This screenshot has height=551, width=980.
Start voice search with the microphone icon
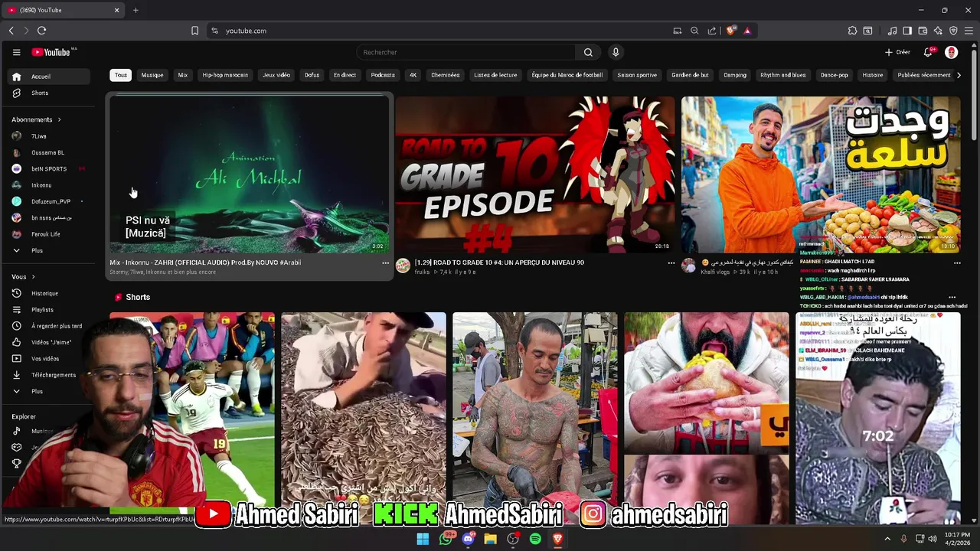tap(616, 52)
